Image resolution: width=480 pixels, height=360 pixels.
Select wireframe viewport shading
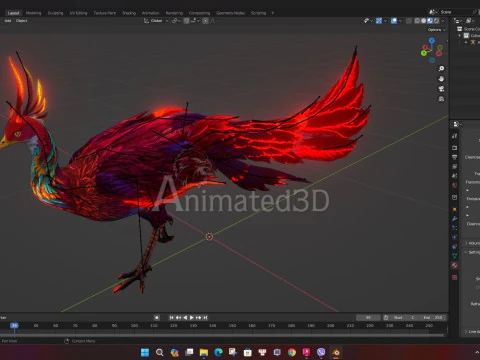click(x=417, y=21)
